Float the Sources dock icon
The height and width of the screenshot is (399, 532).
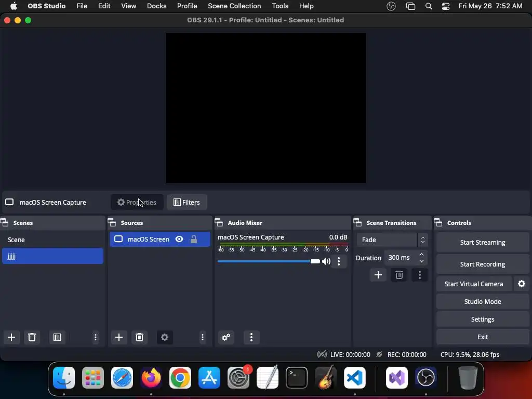(x=112, y=223)
